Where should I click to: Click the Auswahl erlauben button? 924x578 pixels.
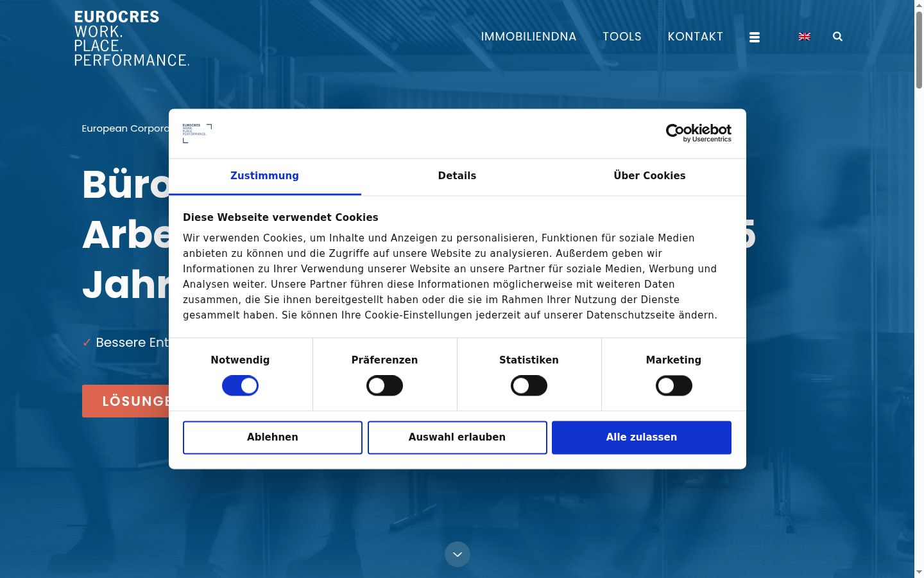click(x=458, y=437)
